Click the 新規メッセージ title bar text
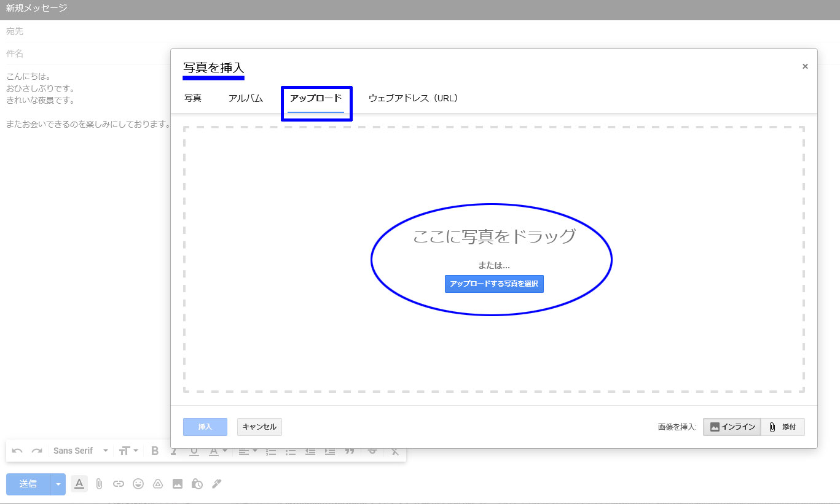 click(x=37, y=9)
